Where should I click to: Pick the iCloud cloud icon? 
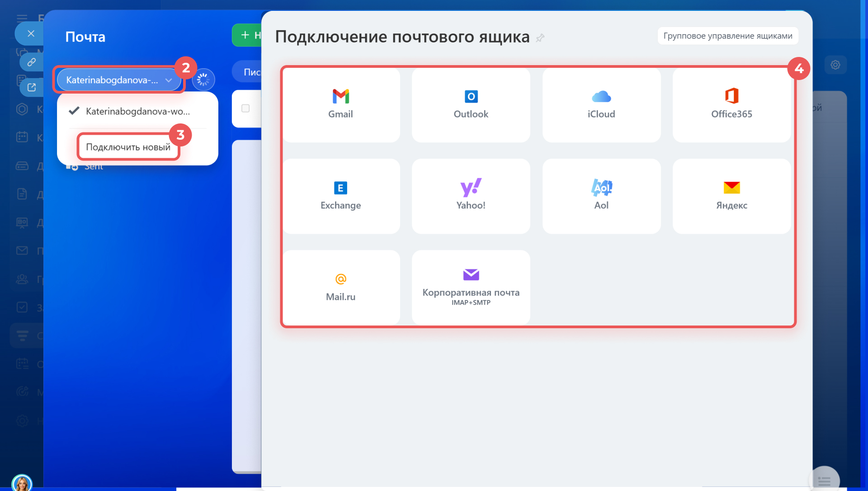point(601,96)
